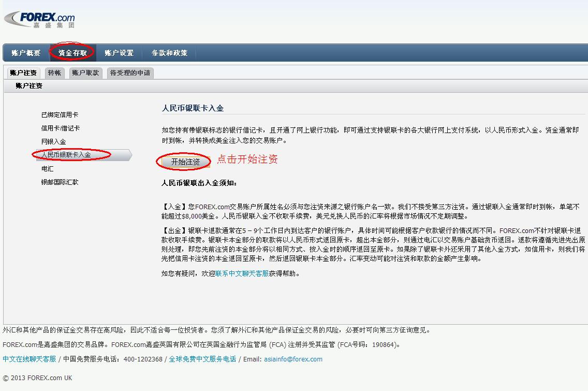Click the 【入金】 paragraph label

coord(175,207)
